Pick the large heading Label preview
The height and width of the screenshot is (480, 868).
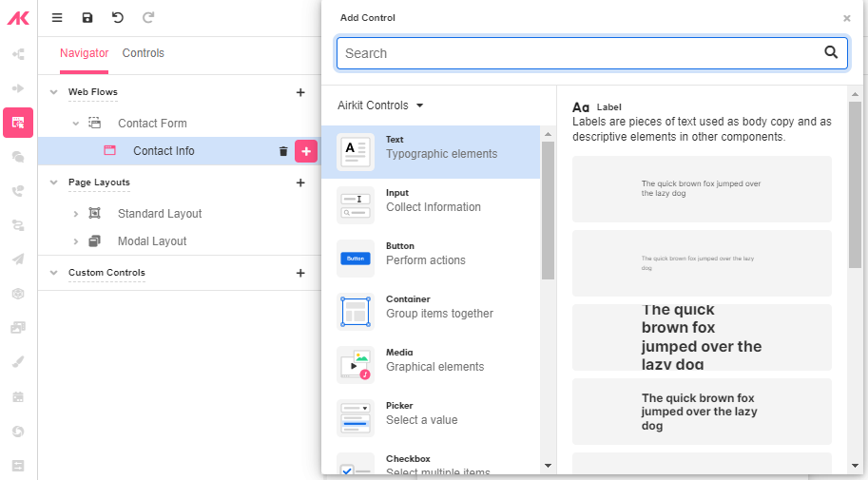tap(702, 337)
